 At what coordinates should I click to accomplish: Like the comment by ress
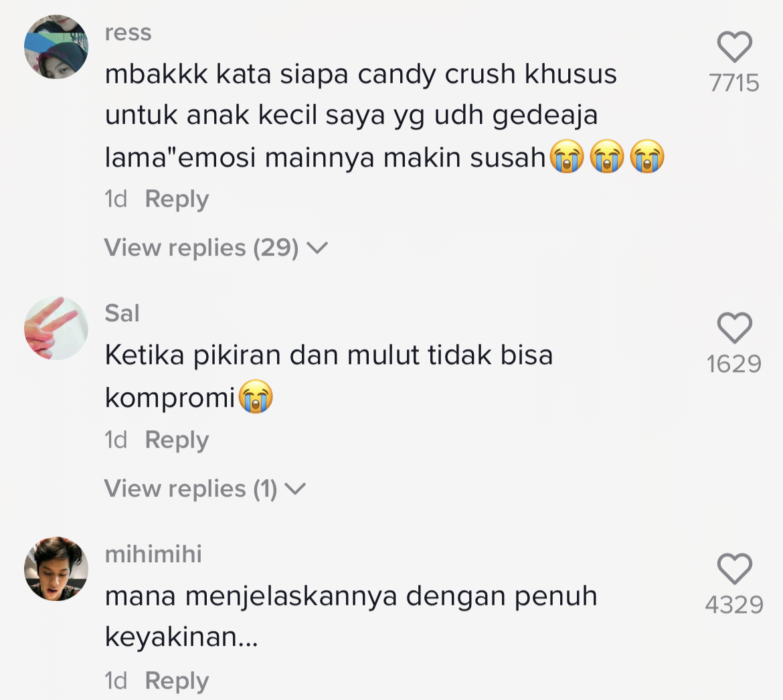(x=735, y=47)
